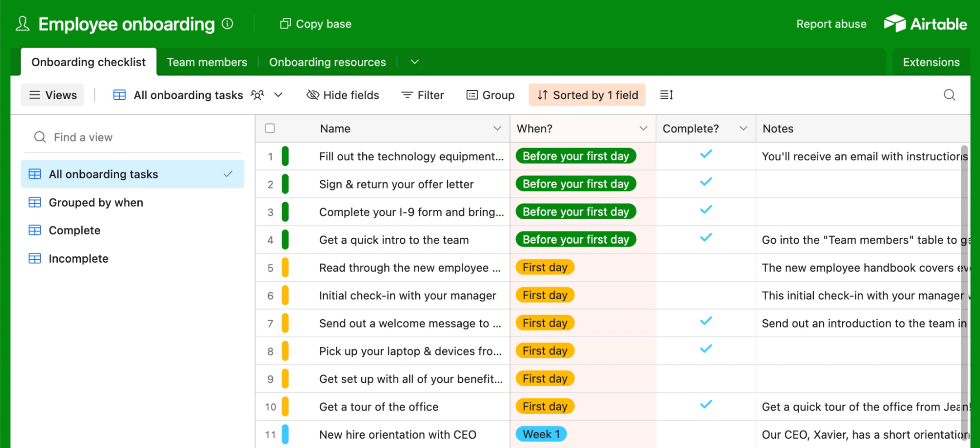Select the Grouped by when view icon
The width and height of the screenshot is (980, 448).
[35, 202]
